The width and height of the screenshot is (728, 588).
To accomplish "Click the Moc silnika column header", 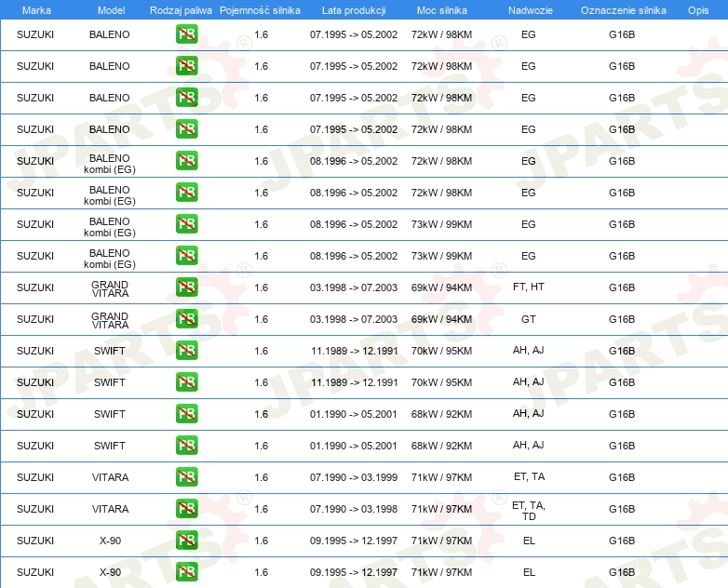I will point(441,10).
